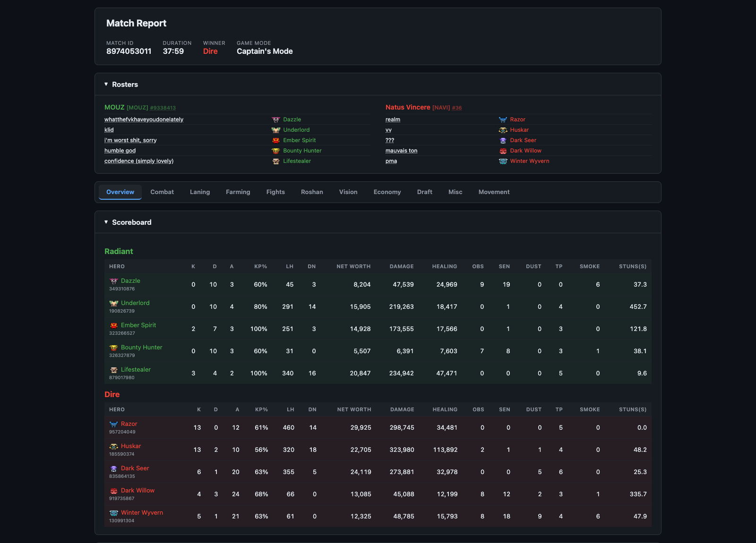756x543 pixels.
Task: Switch to the Combat tab
Action: coord(162,192)
